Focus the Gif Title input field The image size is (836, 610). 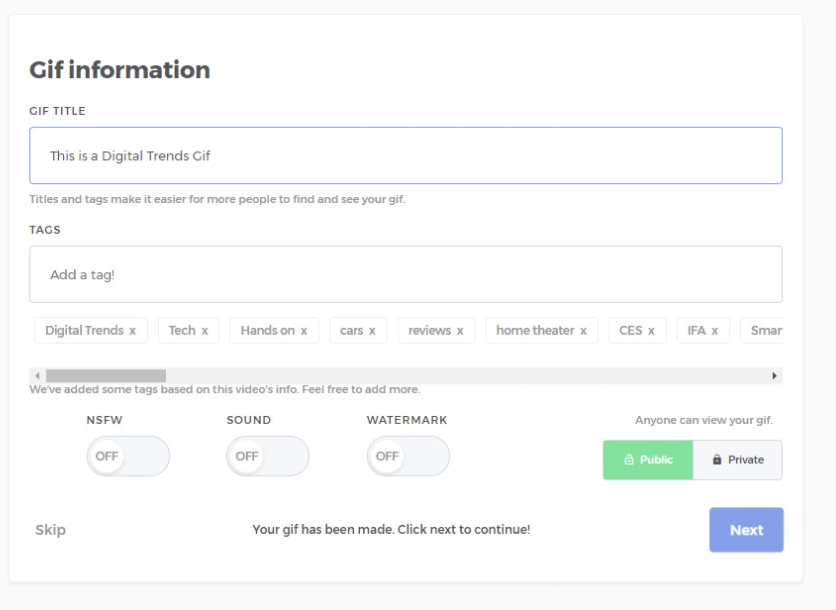click(x=406, y=156)
